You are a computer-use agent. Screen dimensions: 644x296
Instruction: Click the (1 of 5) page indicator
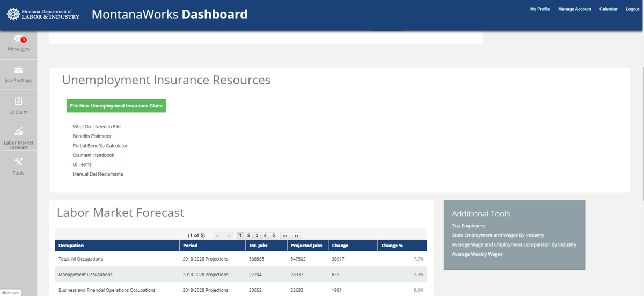pos(196,236)
